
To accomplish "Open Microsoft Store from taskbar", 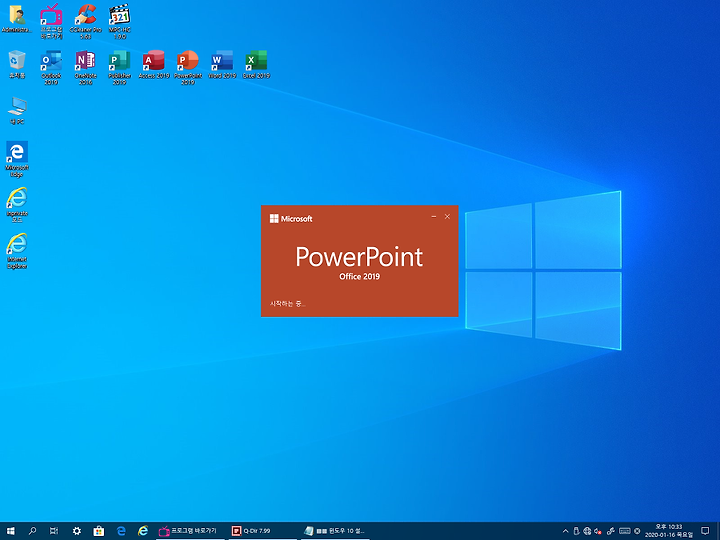I will (98, 531).
